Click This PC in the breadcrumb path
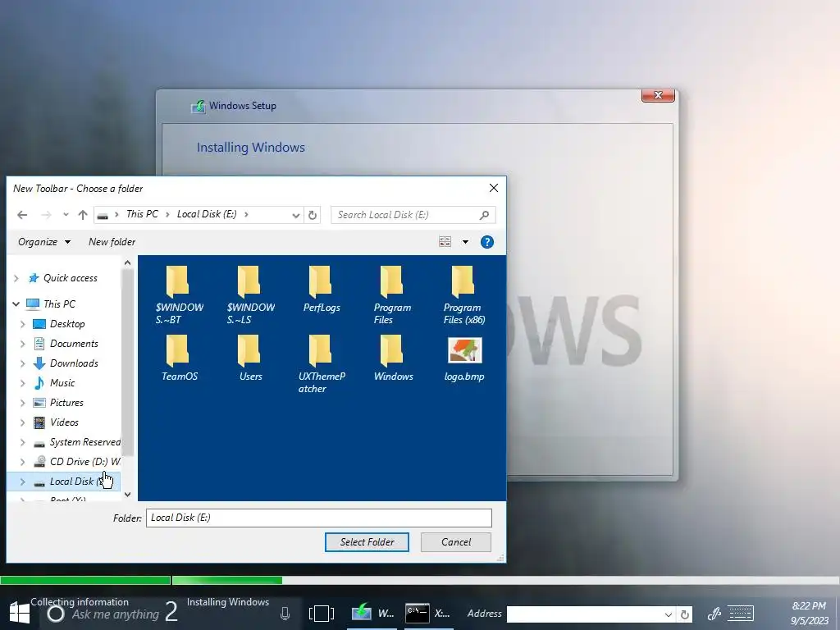The image size is (840, 630). [x=142, y=214]
